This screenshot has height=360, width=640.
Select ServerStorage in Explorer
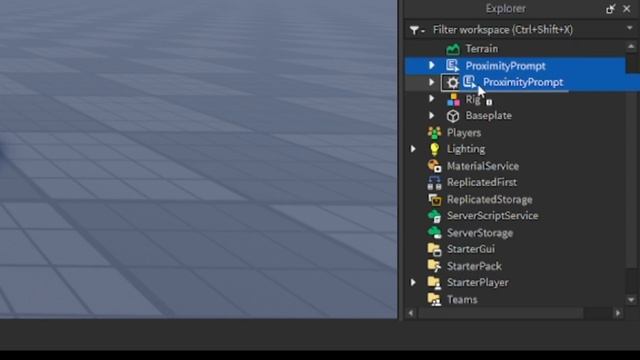[480, 233]
